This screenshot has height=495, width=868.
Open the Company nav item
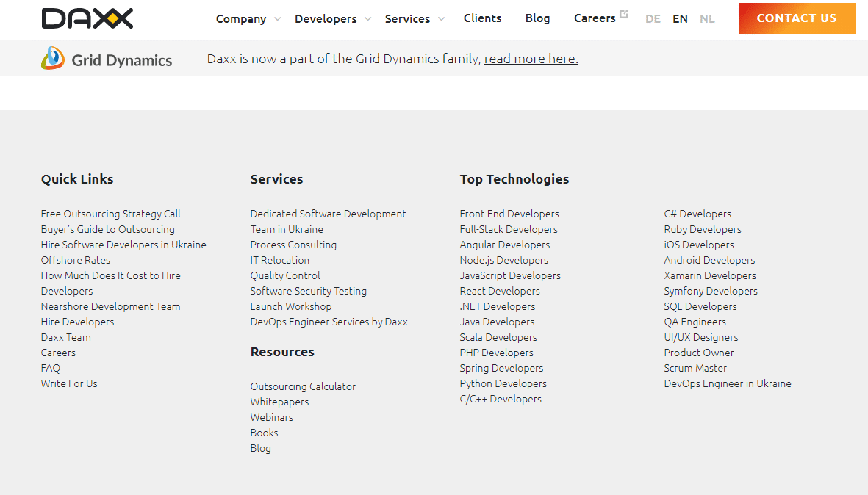[241, 19]
